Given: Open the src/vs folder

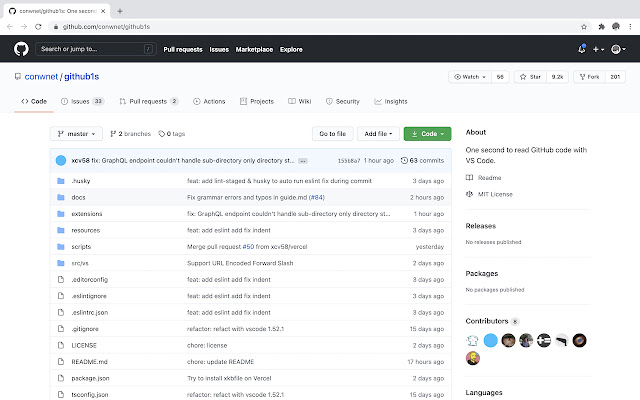Looking at the screenshot, I should coord(80,263).
